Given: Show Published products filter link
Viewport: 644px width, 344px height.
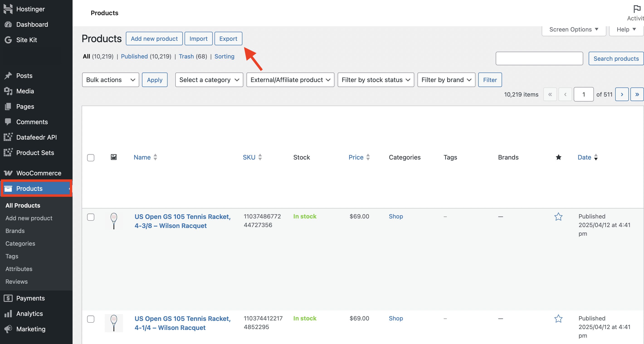Looking at the screenshot, I should tap(134, 56).
